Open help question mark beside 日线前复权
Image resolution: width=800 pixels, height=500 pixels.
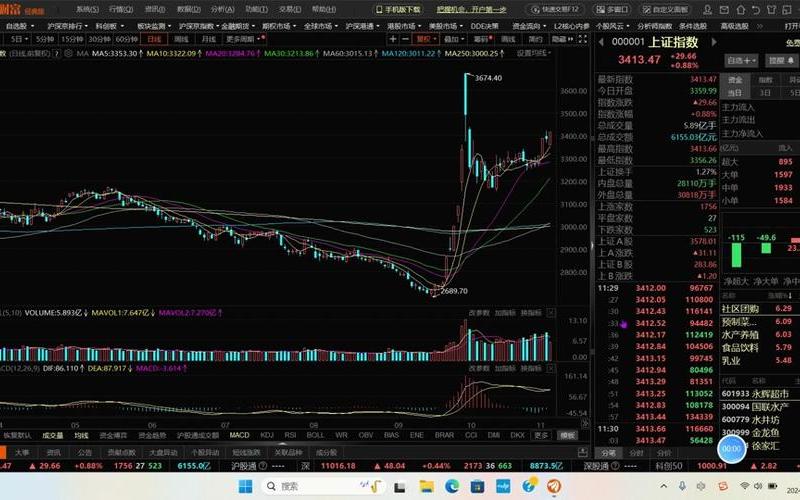click(56, 53)
